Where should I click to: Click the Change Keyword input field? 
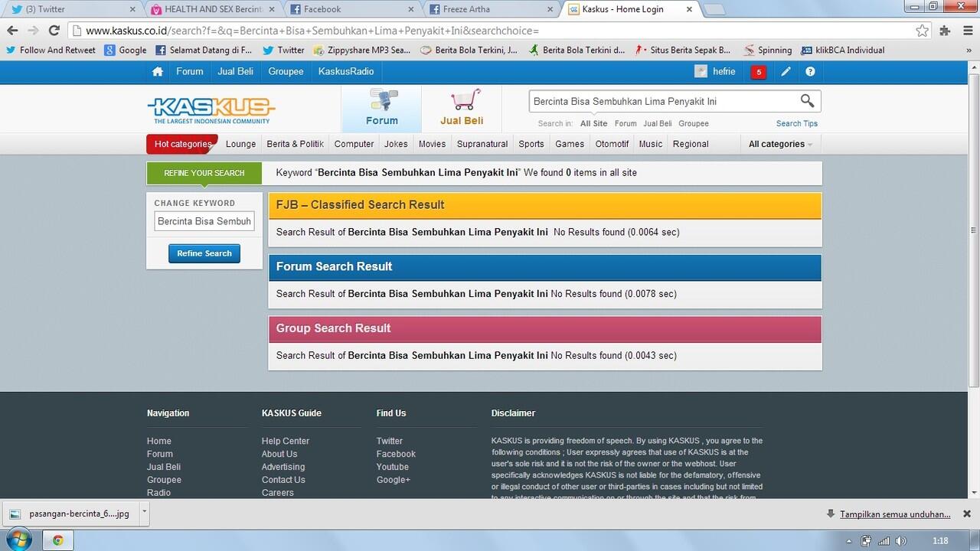point(204,221)
